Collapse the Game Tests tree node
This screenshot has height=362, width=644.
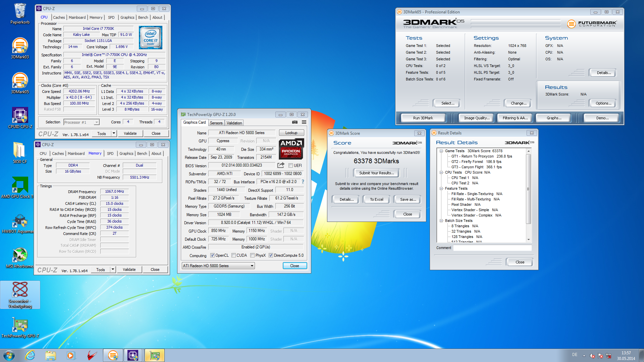click(441, 151)
